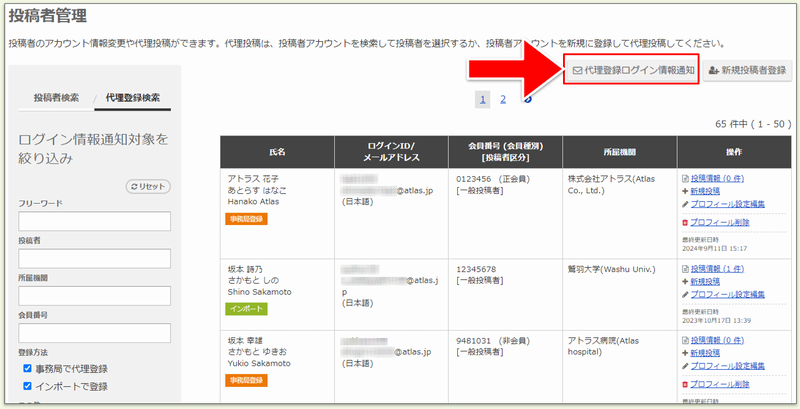Click the 氏名 column header
This screenshot has width=800, height=409.
(278, 152)
